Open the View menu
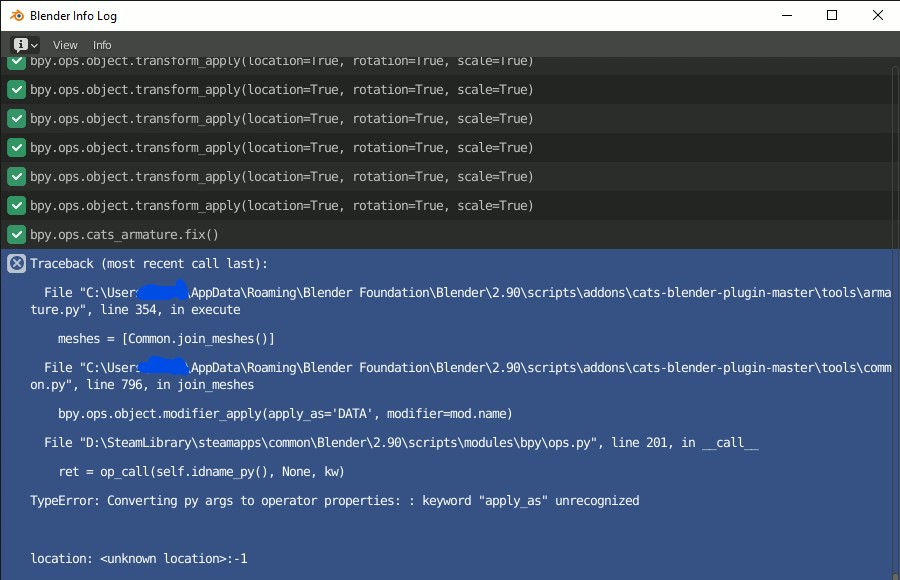This screenshot has width=900, height=580. tap(65, 45)
